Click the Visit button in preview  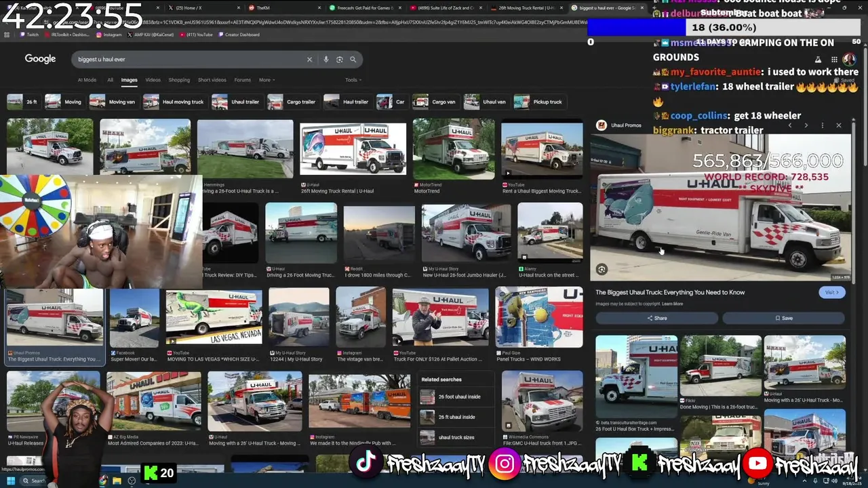[x=832, y=292]
